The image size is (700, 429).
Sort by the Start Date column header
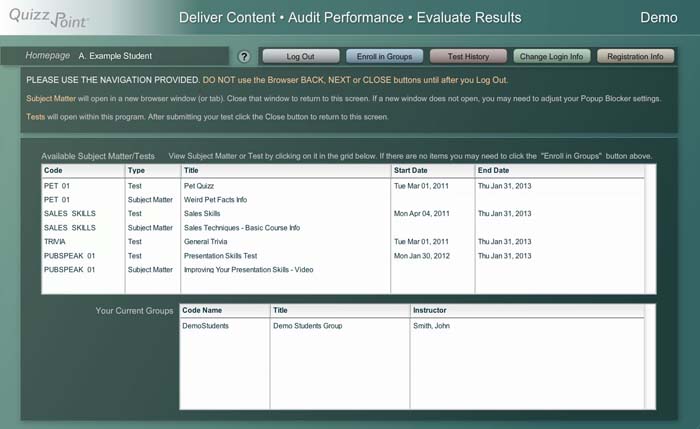point(433,171)
